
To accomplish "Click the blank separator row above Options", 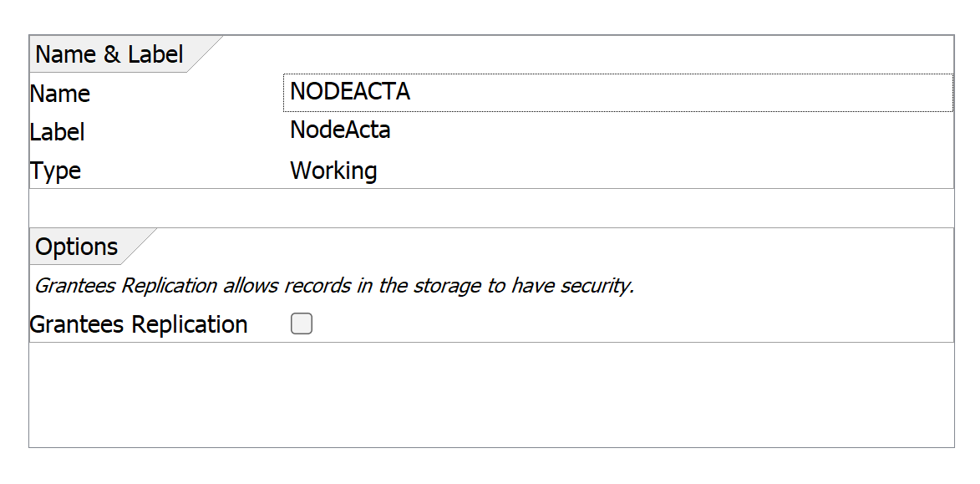I will coord(491,208).
